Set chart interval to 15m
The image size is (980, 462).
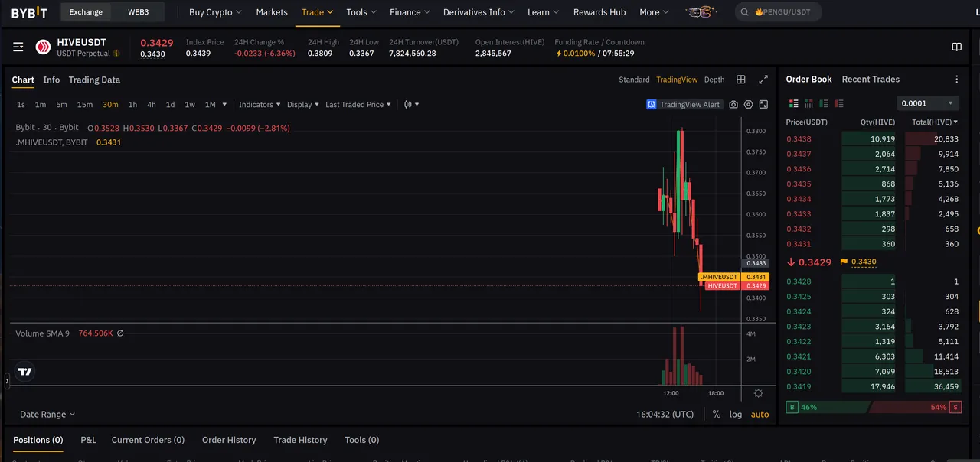point(85,105)
